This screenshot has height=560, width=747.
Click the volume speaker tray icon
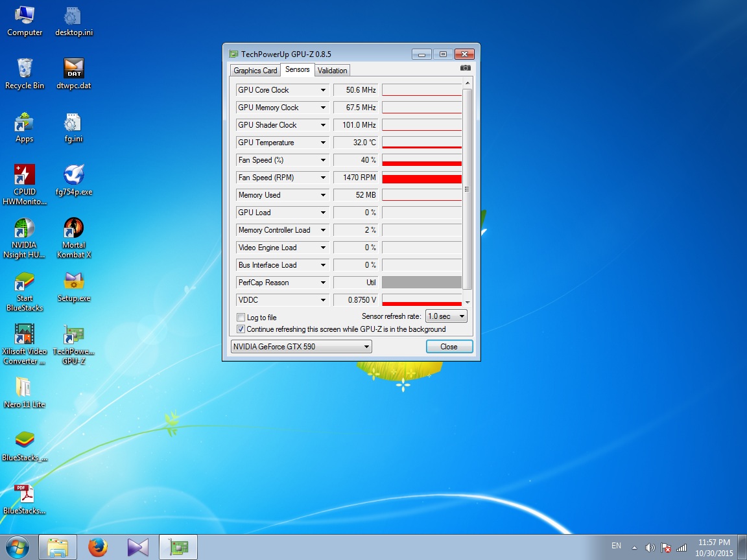point(650,548)
